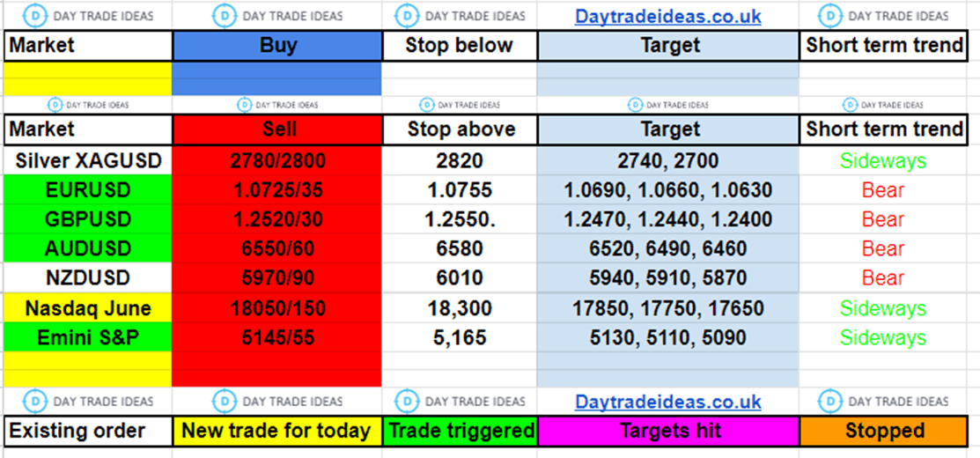Click the yellow New trade for today legend
980x458 pixels.
[276, 431]
